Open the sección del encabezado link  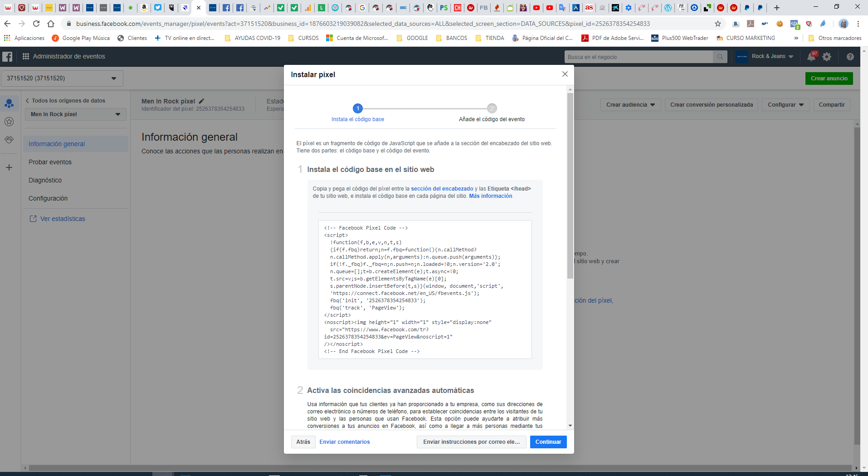pos(442,189)
